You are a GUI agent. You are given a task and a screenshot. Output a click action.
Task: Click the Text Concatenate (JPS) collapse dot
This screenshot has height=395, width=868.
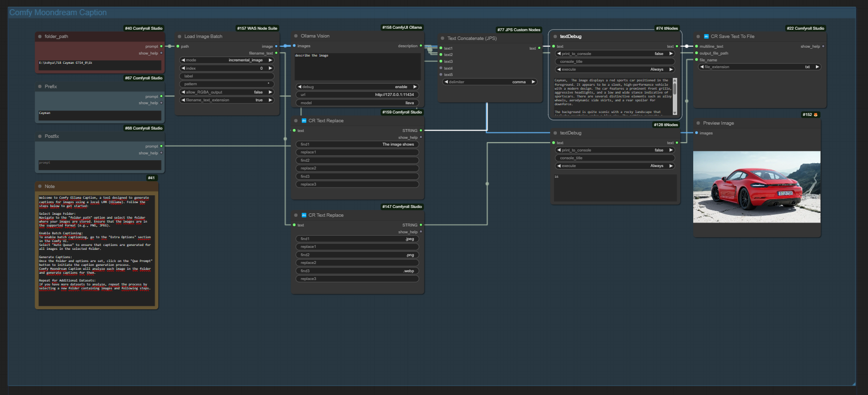click(x=443, y=38)
